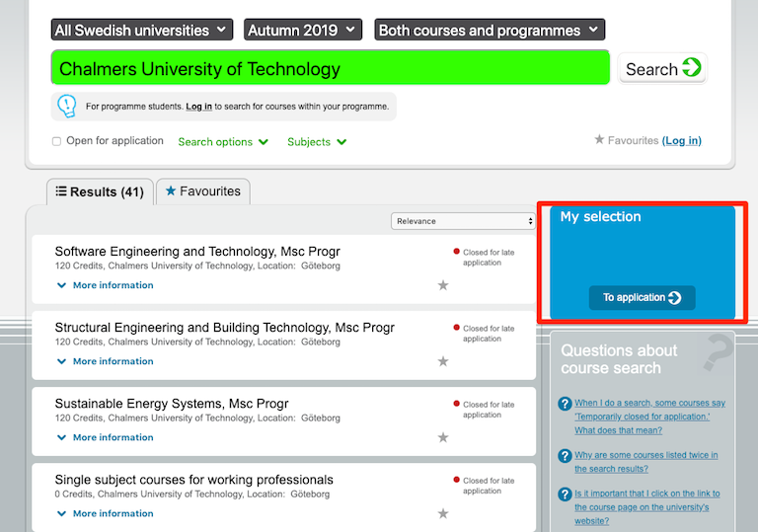Click the question mark icon beside 'Temporarily closed' question
758x532 pixels.
tap(565, 404)
